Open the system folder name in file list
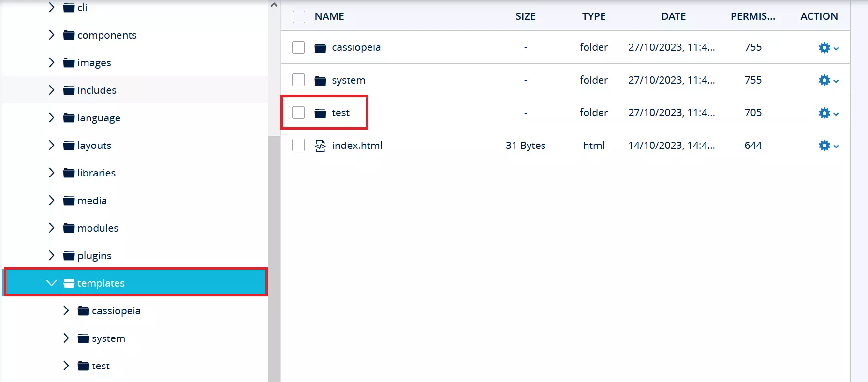 349,80
